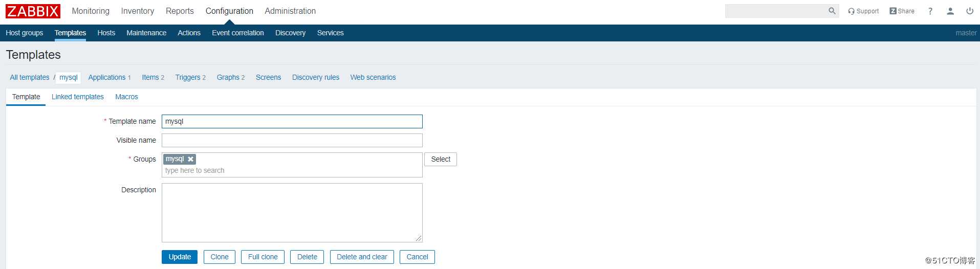
Task: Click Description resize handle corner
Action: point(419,238)
